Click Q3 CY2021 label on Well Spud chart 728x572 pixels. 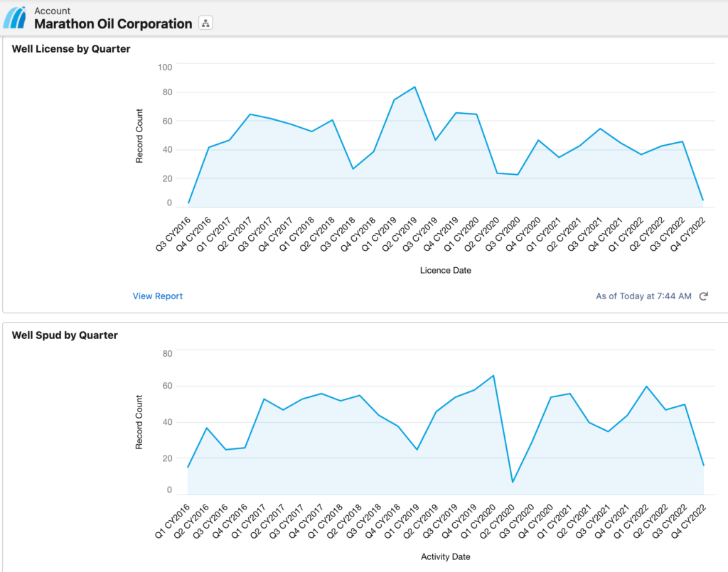593,521
